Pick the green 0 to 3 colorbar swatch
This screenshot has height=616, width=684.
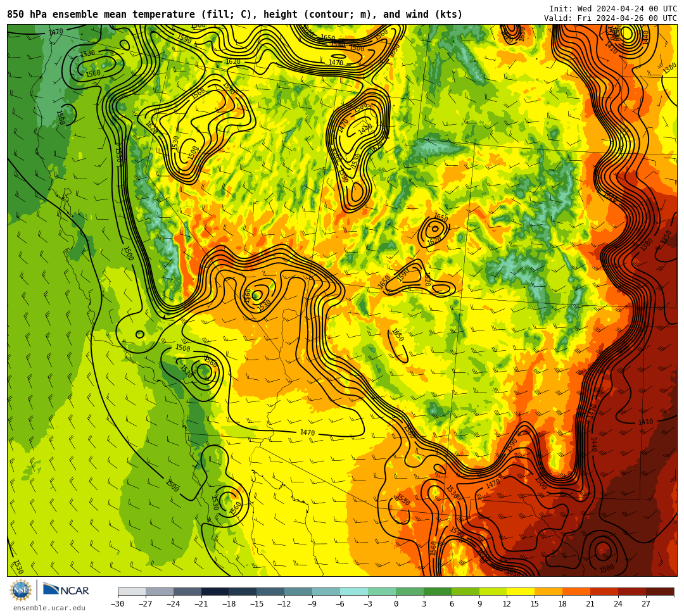[x=410, y=591]
